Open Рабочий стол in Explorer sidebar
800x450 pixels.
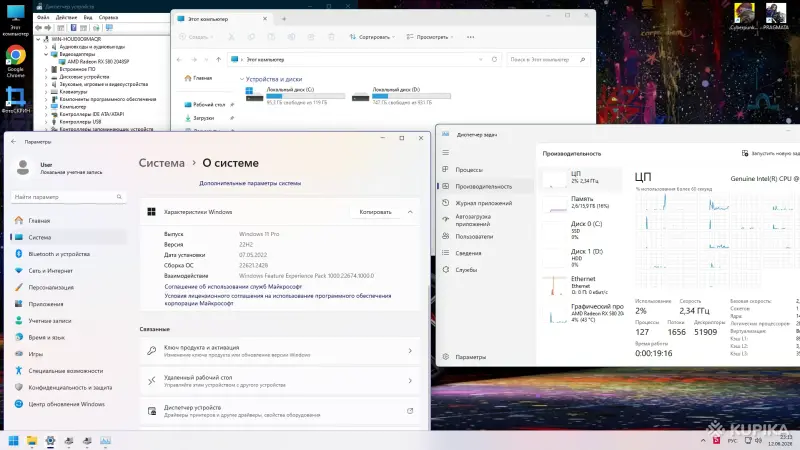(x=209, y=105)
